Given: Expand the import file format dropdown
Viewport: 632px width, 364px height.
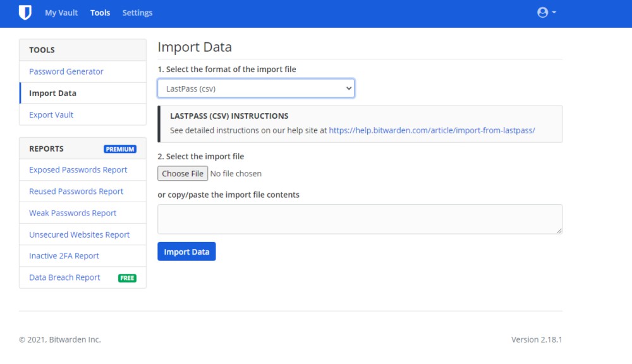Looking at the screenshot, I should tap(256, 88).
